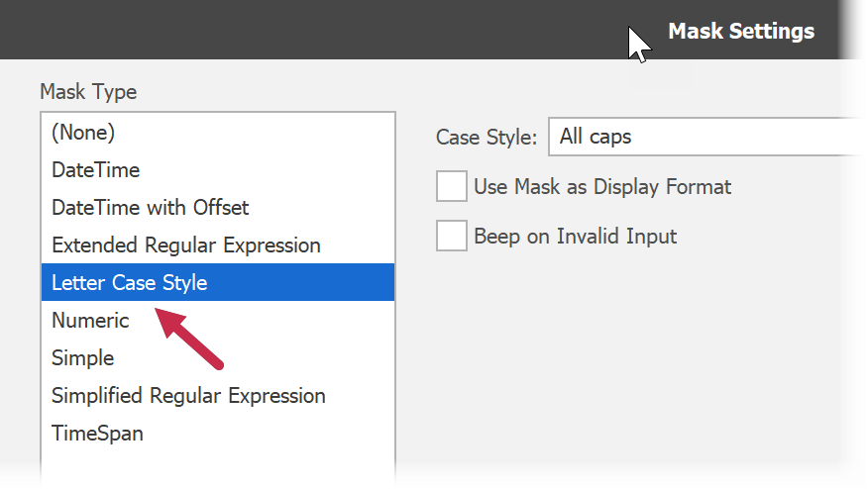Select the Numeric mask type
Image resolution: width=868 pixels, height=489 pixels.
tap(90, 320)
